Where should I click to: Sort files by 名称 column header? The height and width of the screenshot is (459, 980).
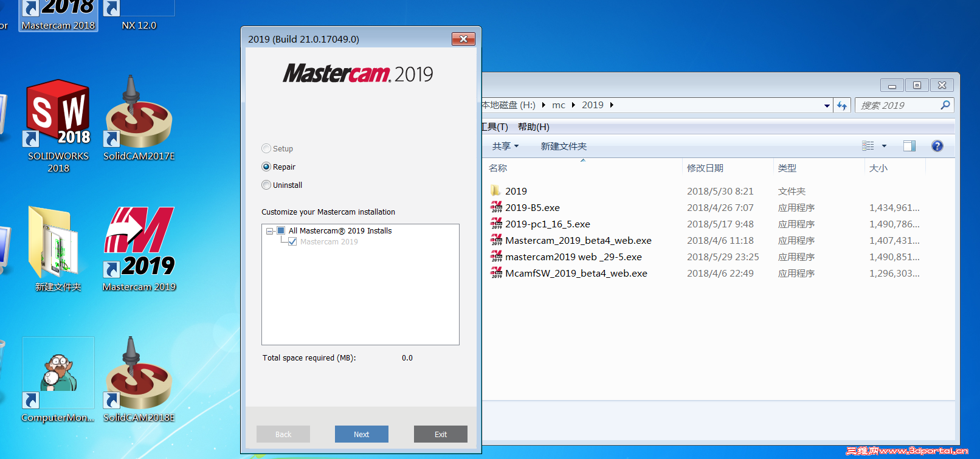(498, 168)
